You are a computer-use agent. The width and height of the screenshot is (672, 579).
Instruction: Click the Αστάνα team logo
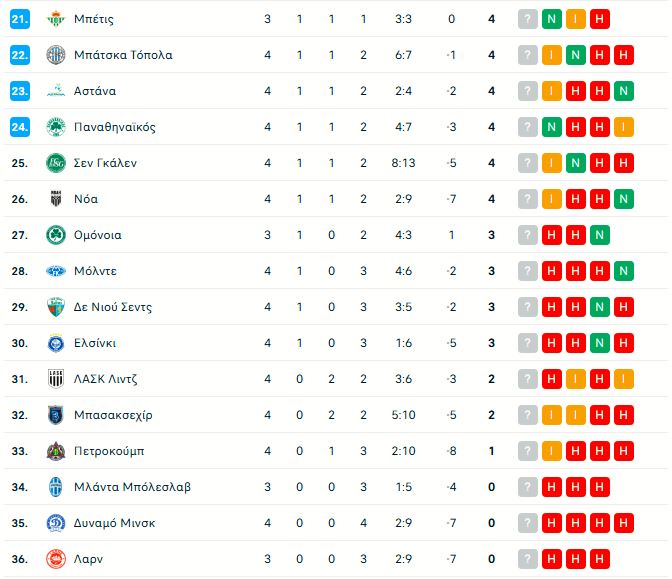(x=56, y=91)
